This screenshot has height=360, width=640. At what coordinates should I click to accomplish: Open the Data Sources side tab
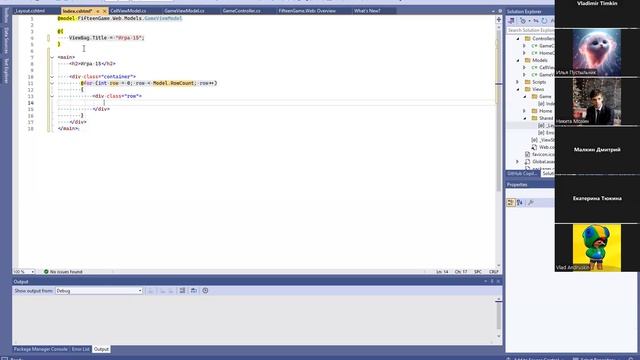click(x=6, y=41)
